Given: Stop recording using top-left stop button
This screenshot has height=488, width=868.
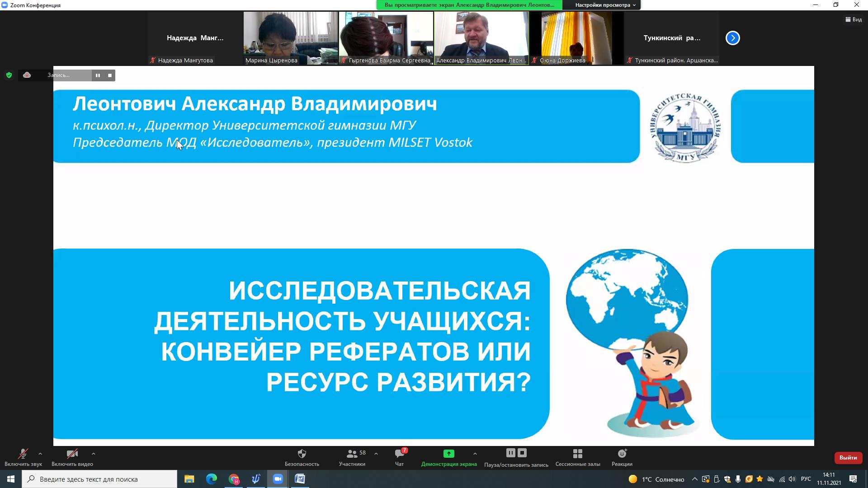Looking at the screenshot, I should tap(110, 75).
